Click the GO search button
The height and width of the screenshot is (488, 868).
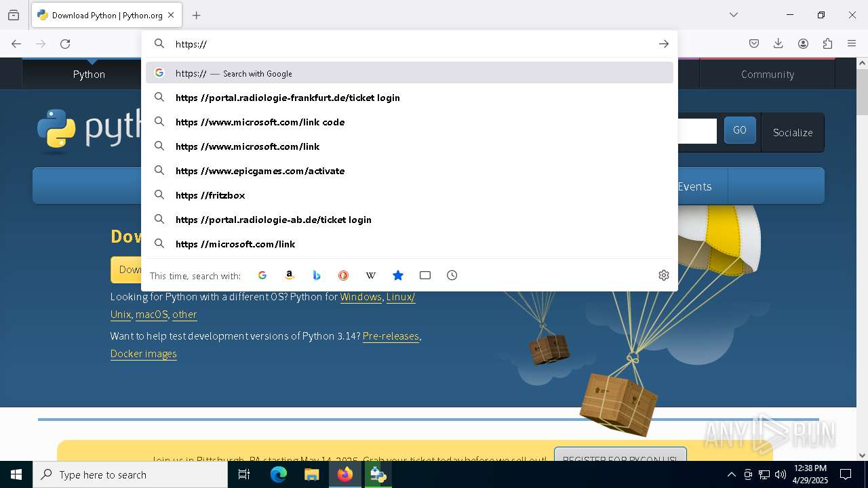coord(740,130)
